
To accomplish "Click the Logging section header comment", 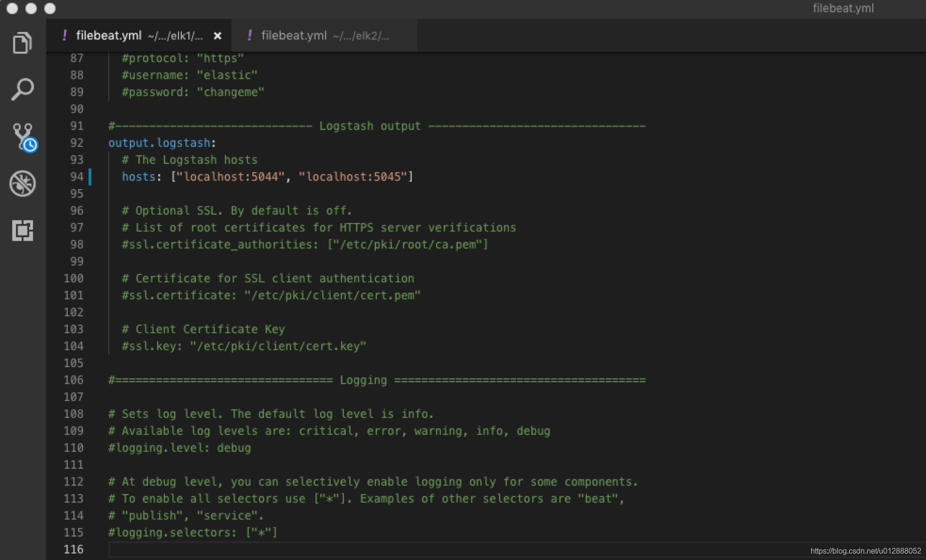I will tap(377, 380).
